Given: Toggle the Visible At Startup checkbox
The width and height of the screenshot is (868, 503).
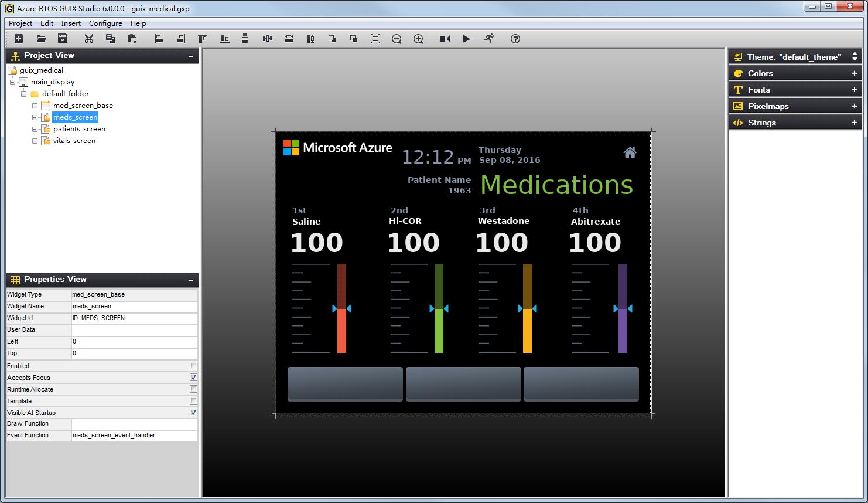Looking at the screenshot, I should (193, 413).
